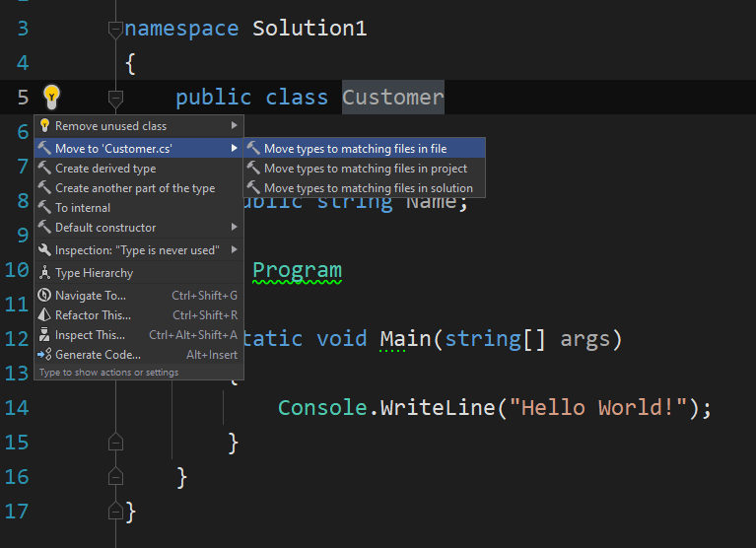Expand submenu arrow of Inspection entry
This screenshot has height=548, width=756.
pyautogui.click(x=235, y=249)
